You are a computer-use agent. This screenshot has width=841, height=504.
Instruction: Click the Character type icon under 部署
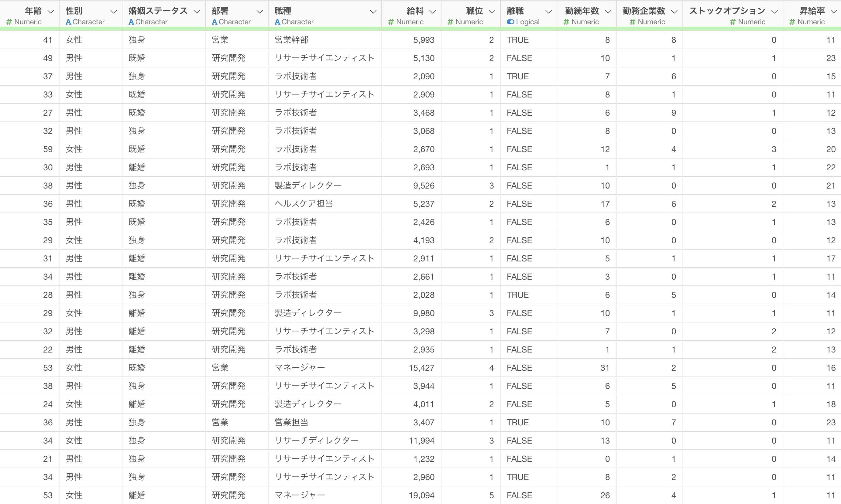coord(215,22)
